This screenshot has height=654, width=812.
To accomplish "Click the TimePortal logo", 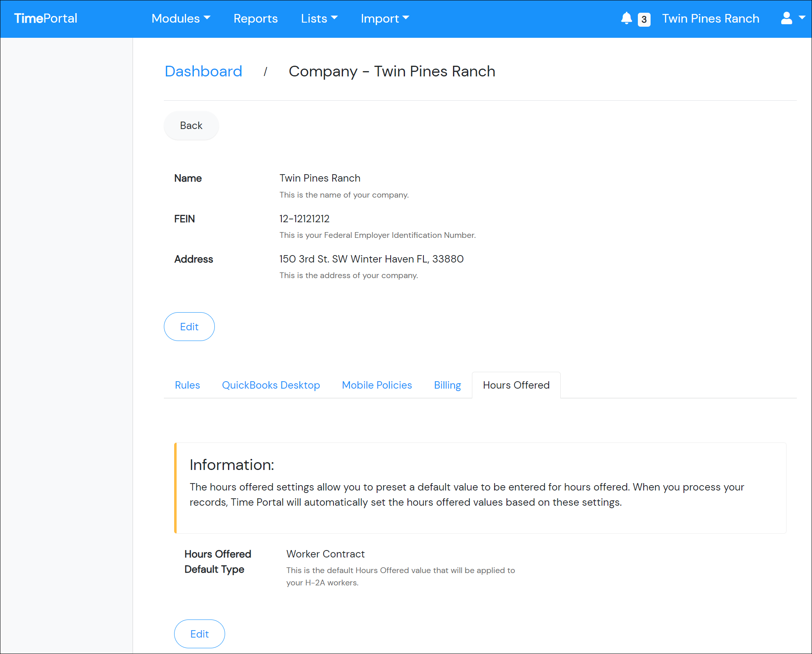I will tap(46, 18).
